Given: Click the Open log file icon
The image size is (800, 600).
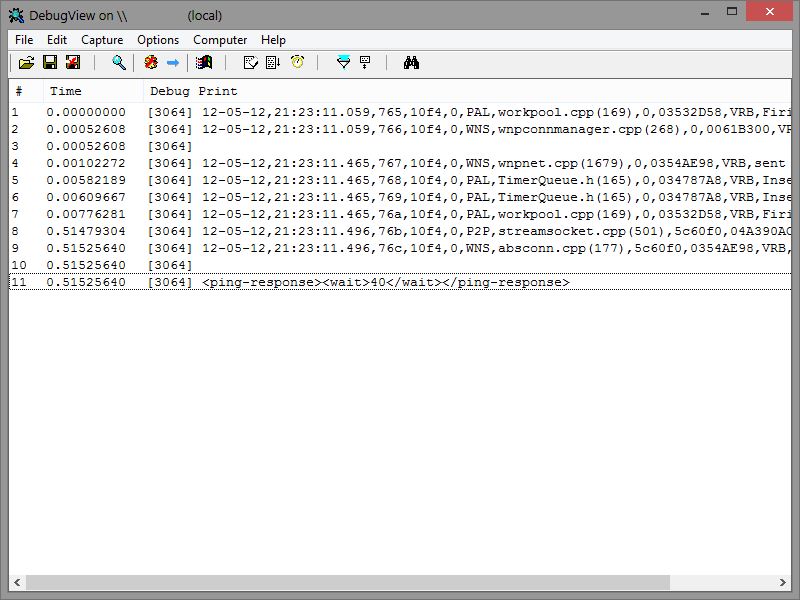Looking at the screenshot, I should (26, 63).
